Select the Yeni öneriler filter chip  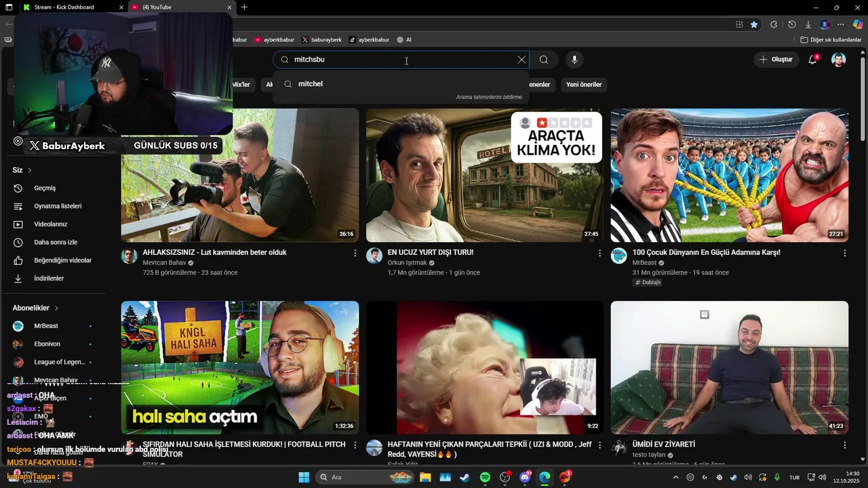[584, 85]
